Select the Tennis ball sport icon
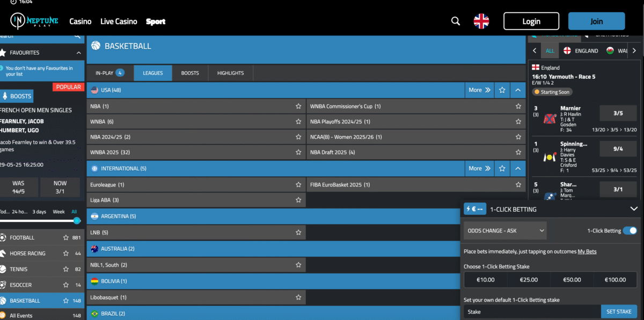644x320 pixels. pyautogui.click(x=3, y=269)
